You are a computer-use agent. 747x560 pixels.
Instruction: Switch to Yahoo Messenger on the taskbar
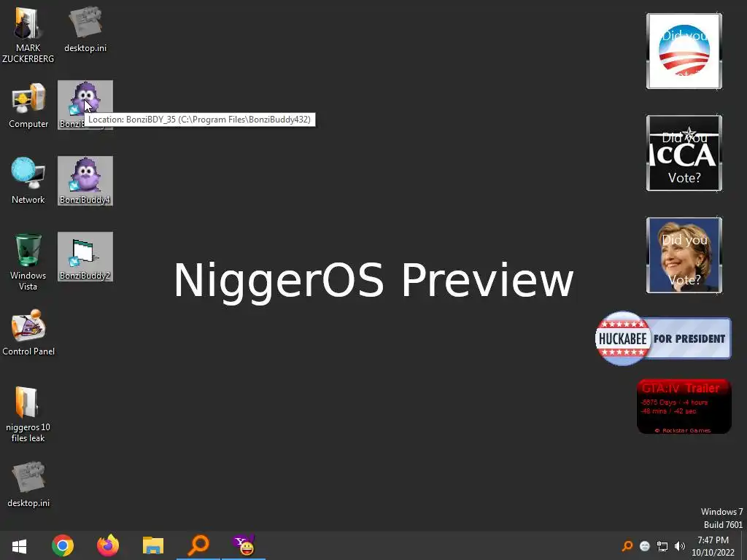pos(244,545)
